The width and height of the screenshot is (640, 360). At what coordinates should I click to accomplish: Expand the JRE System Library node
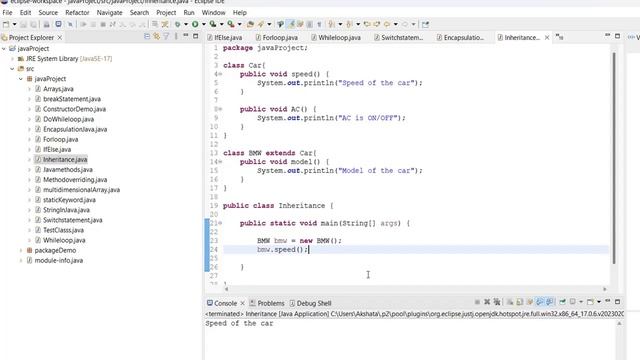(12, 59)
